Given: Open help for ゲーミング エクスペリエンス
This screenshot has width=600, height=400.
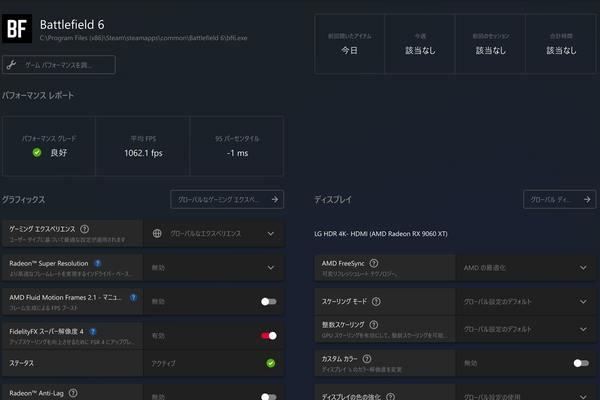Looking at the screenshot, I should pos(85,229).
